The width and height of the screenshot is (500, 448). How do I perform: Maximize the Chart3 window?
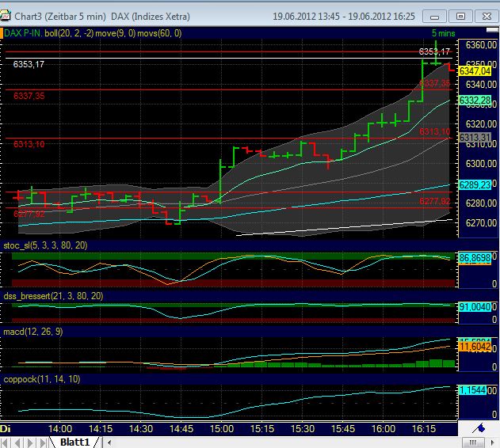(x=460, y=17)
